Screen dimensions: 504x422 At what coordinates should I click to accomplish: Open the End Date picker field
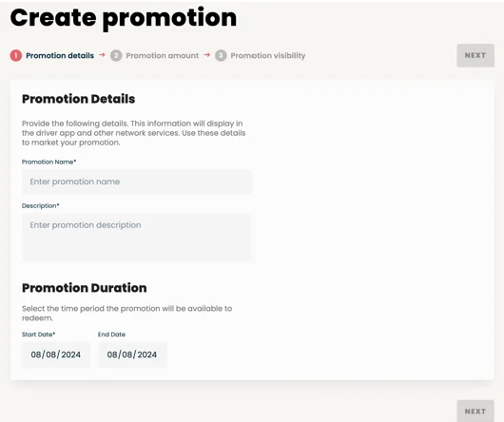point(132,355)
